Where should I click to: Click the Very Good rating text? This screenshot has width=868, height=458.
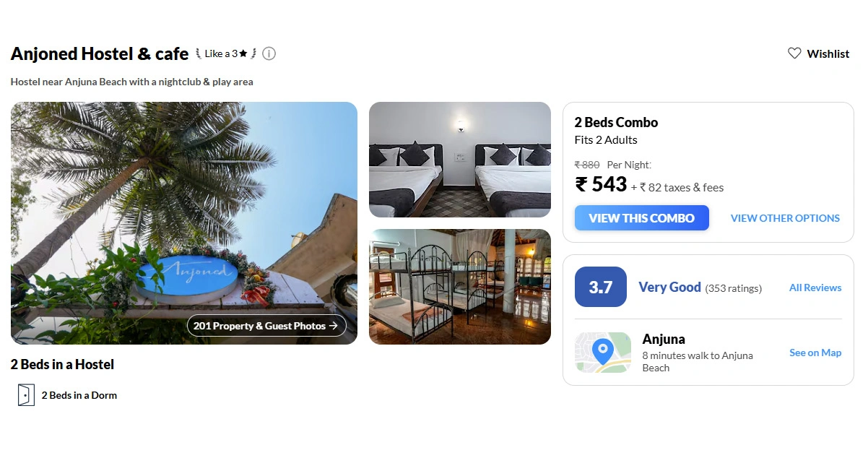point(669,287)
